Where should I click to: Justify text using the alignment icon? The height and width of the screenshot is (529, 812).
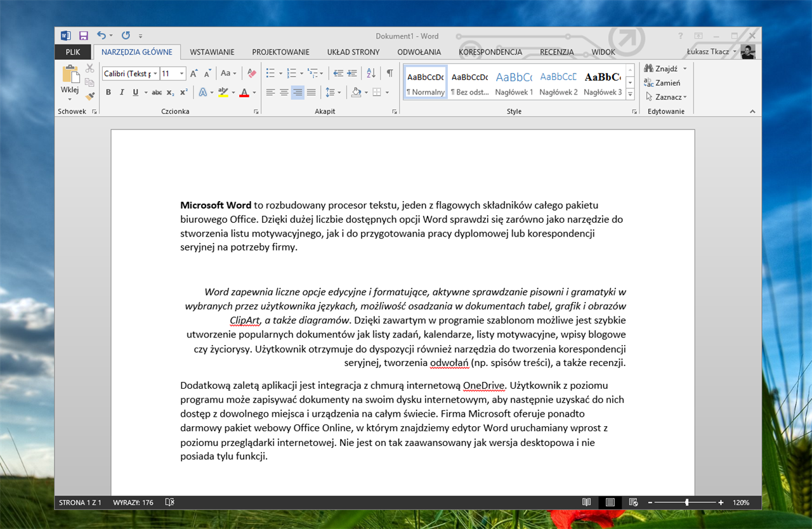pos(311,93)
